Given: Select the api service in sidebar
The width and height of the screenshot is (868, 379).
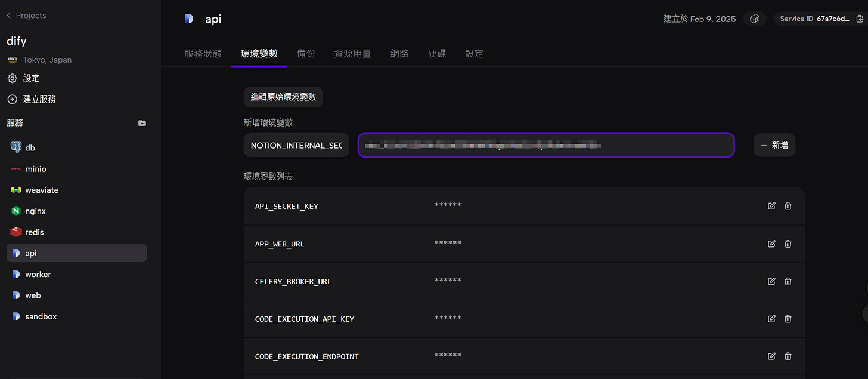Looking at the screenshot, I should click(76, 253).
